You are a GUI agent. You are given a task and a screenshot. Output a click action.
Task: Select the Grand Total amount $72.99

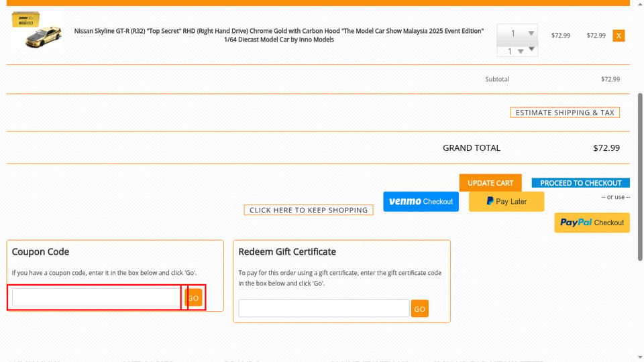[x=606, y=147]
